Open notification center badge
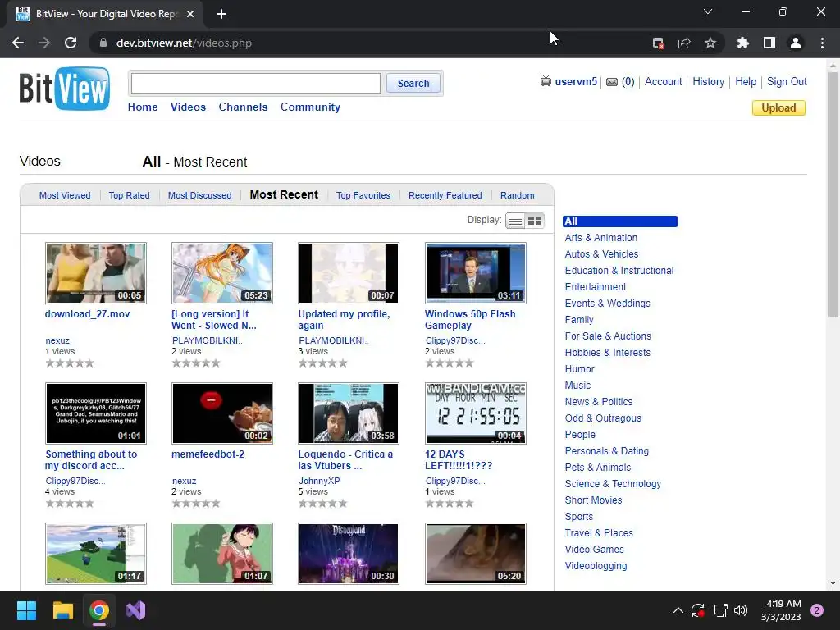Image resolution: width=840 pixels, height=630 pixels. [x=817, y=610]
